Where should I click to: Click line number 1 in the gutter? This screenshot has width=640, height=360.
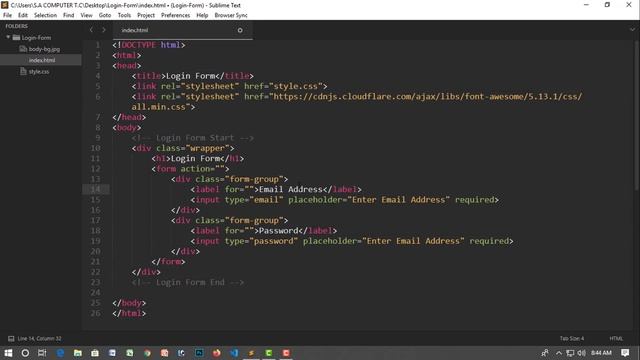point(98,45)
